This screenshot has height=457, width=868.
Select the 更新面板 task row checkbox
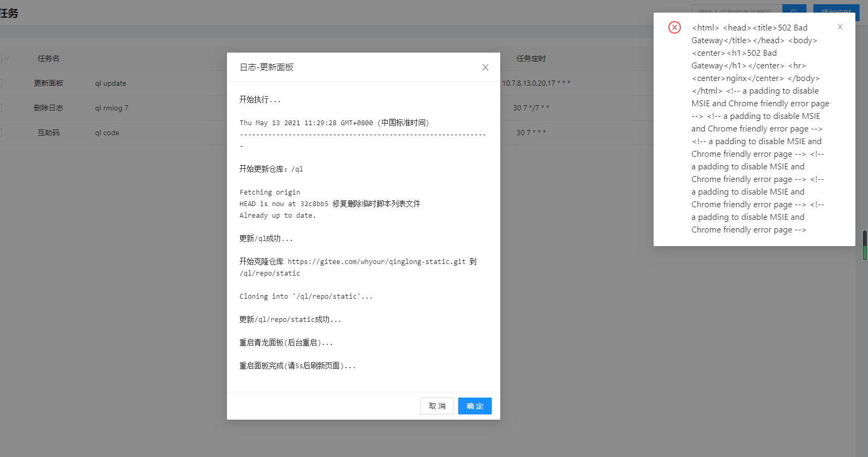1,83
